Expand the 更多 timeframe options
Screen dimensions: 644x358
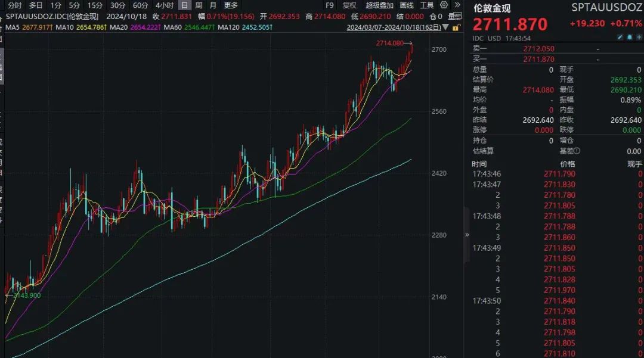(x=231, y=5)
